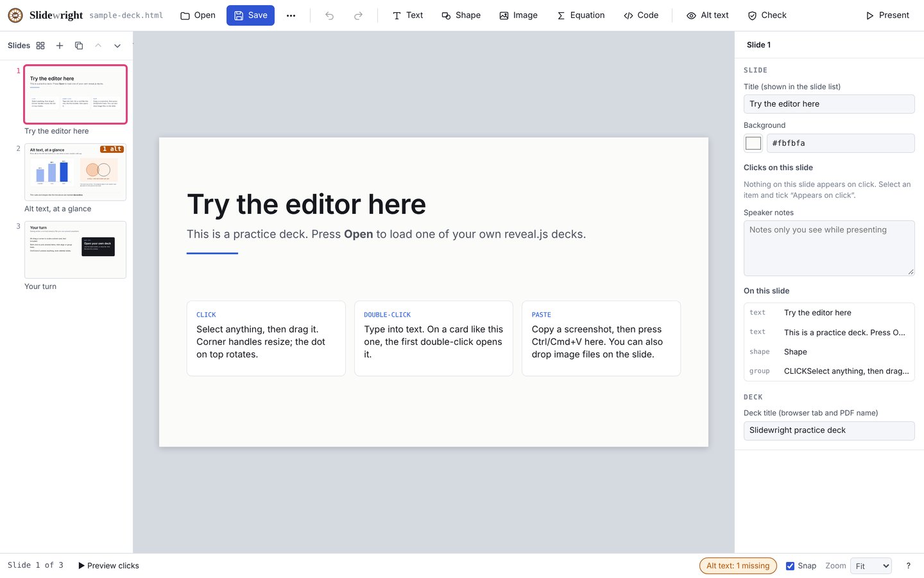This screenshot has height=578, width=924.
Task: Click into the Speaker notes textarea
Action: point(829,249)
